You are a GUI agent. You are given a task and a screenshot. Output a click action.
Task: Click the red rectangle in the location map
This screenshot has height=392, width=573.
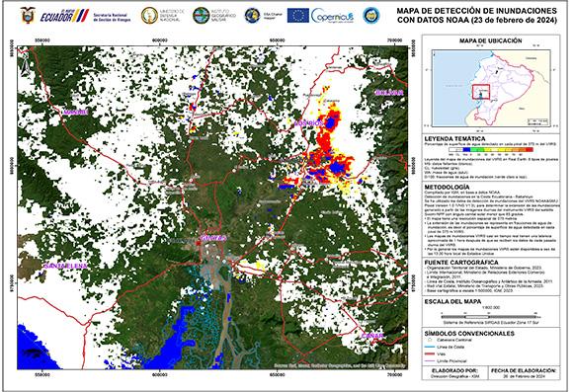(x=480, y=92)
